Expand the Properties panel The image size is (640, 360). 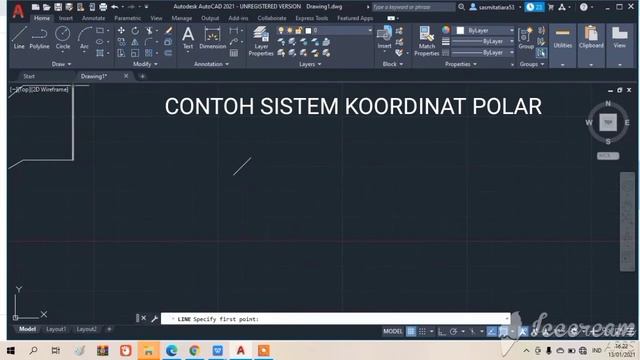click(x=461, y=64)
